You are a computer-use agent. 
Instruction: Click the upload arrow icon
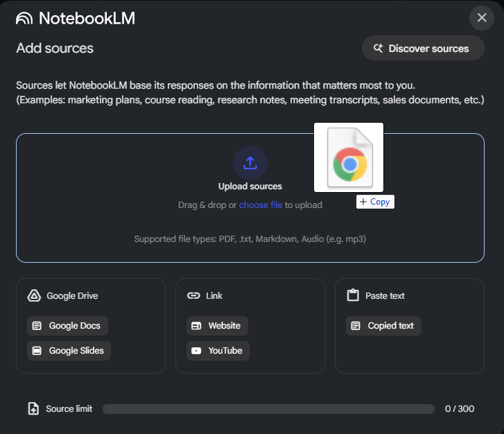(x=250, y=163)
